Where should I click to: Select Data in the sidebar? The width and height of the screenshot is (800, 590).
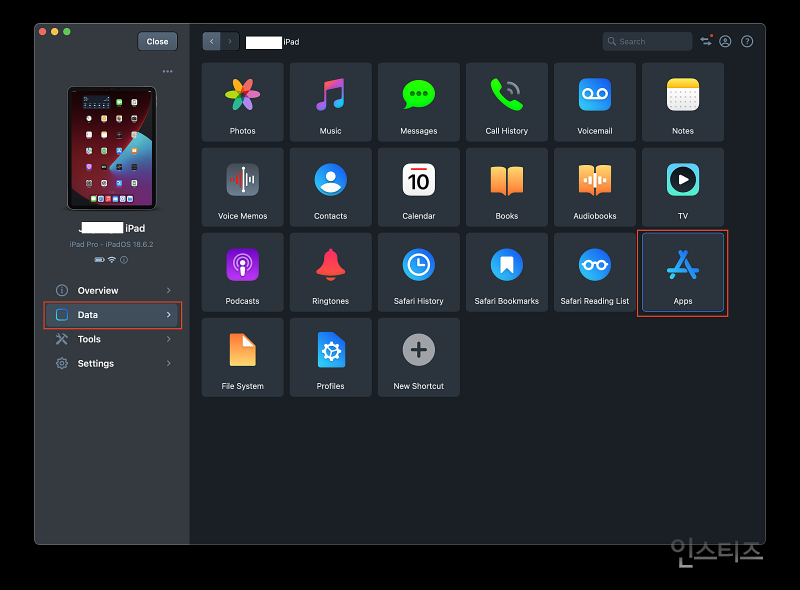[113, 315]
